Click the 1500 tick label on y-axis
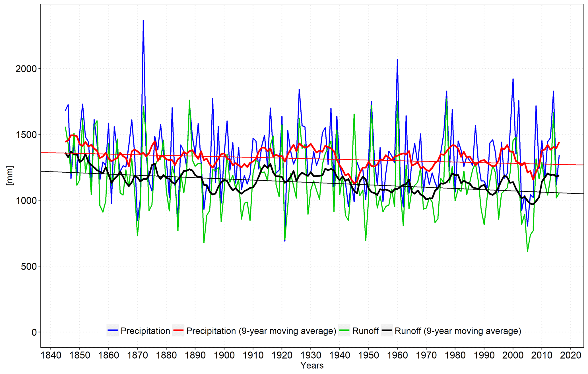 pos(26,135)
